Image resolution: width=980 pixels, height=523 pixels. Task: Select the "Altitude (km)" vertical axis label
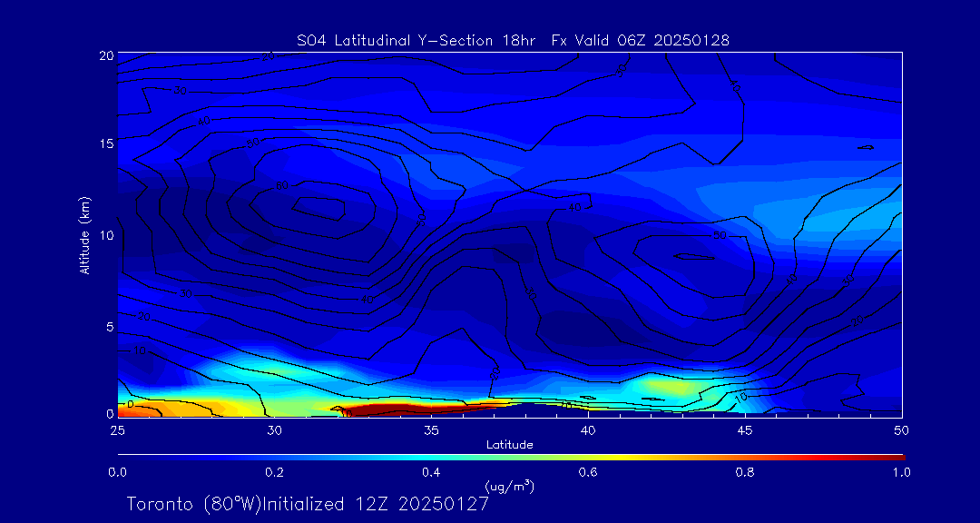[x=85, y=235]
